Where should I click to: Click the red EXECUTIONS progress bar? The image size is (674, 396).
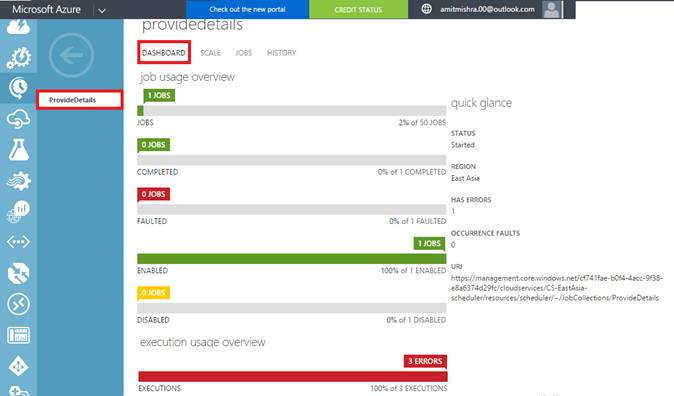tap(293, 377)
